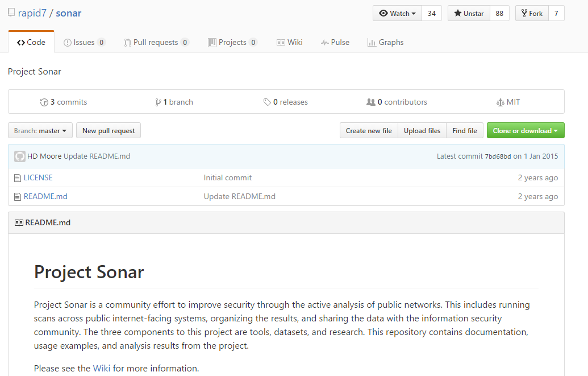Click the commits history clock icon
588x376 pixels.
click(x=44, y=102)
